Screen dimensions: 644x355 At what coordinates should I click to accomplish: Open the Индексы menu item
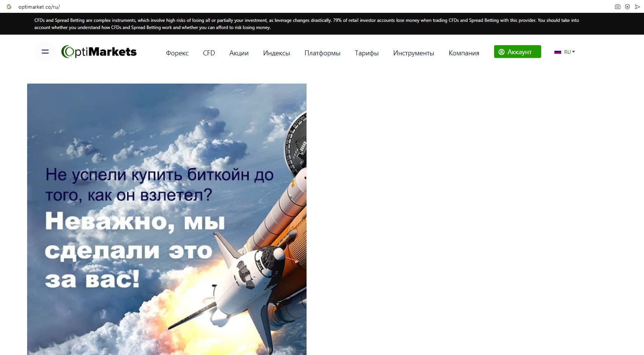click(x=276, y=53)
